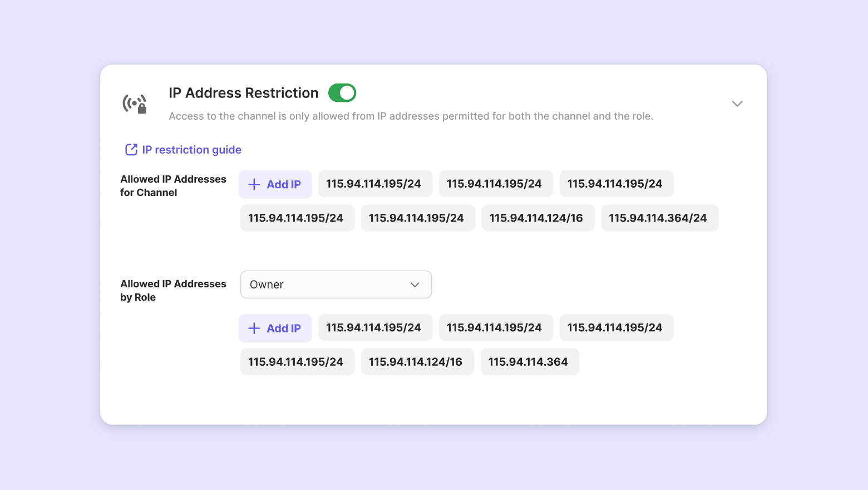
Task: Click the Owner text in role selector
Action: click(267, 285)
